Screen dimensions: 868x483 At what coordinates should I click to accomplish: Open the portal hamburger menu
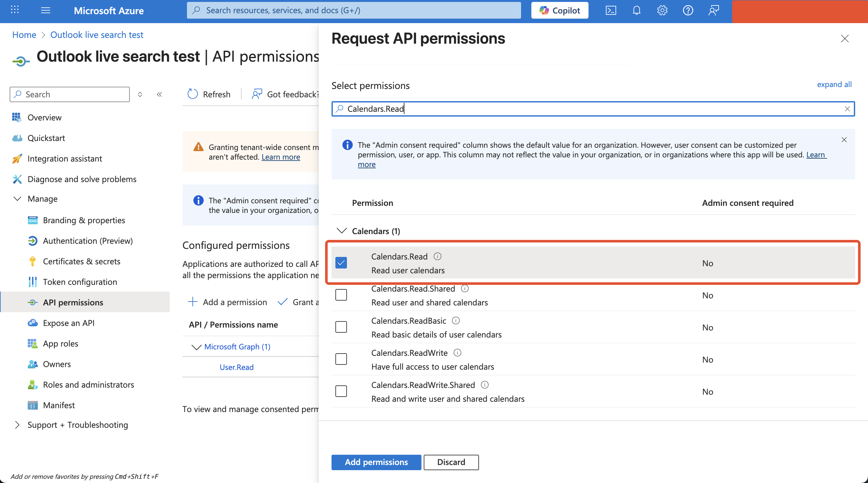(x=46, y=11)
